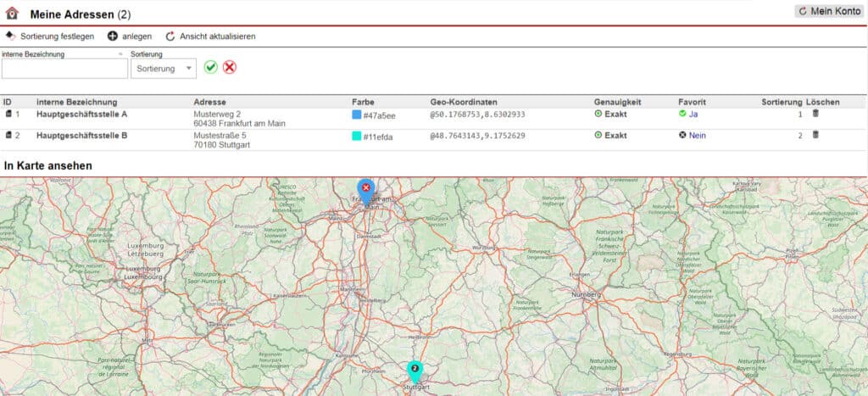The width and height of the screenshot is (868, 396).
Task: Open the Sortierung dropdown
Action: pyautogui.click(x=164, y=68)
